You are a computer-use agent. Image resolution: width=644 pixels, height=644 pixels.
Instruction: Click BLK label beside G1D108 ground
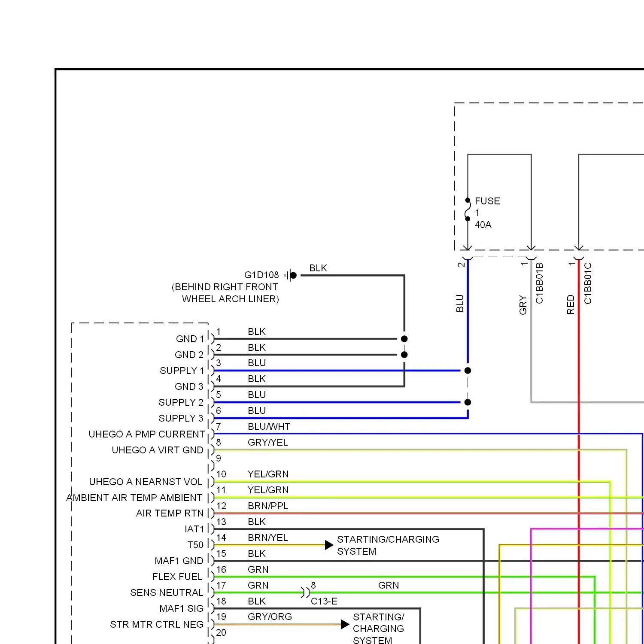point(318,268)
